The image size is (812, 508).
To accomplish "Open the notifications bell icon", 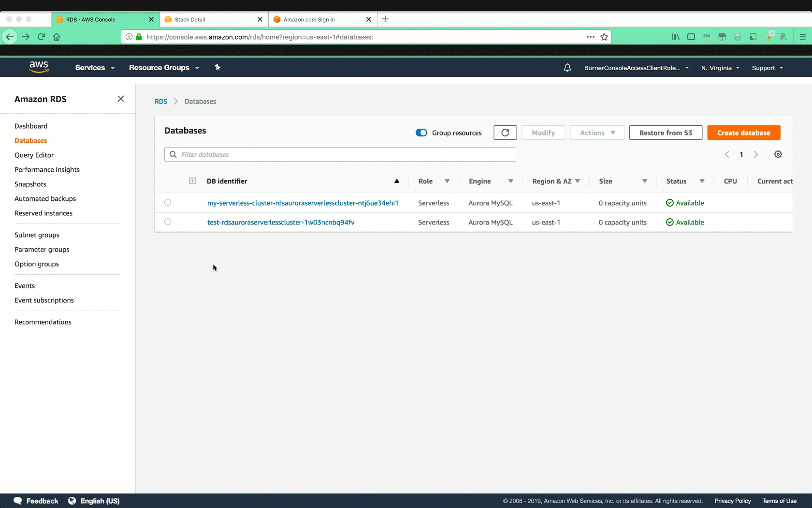I will click(x=567, y=68).
